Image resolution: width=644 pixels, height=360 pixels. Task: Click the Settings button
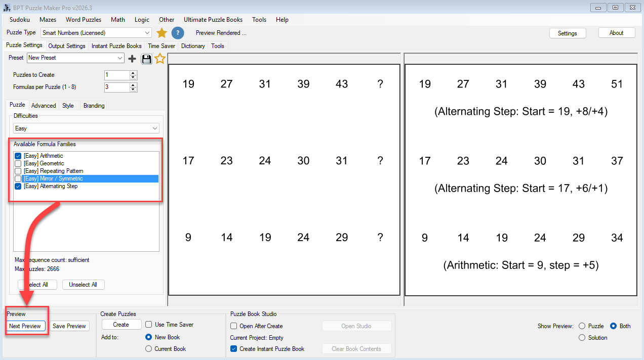tap(568, 33)
